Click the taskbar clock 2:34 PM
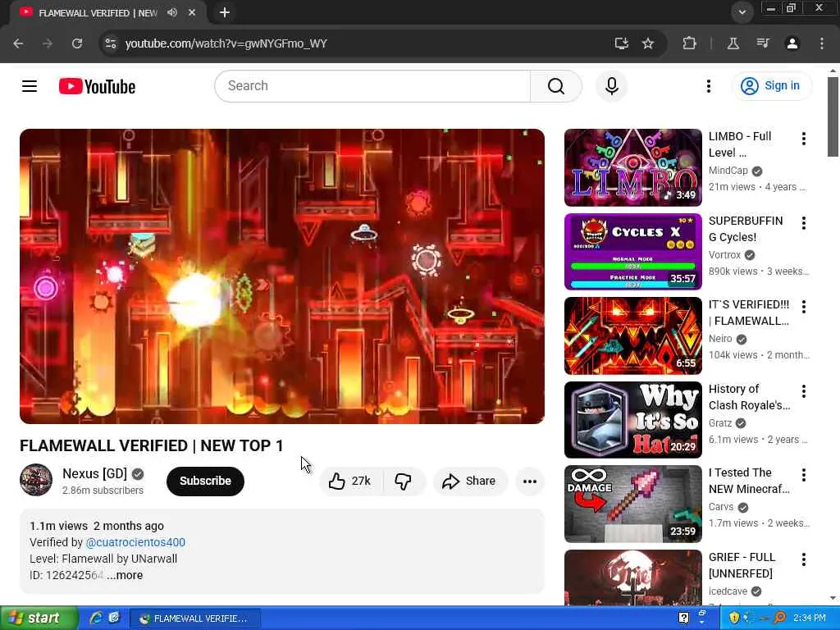Screen dimensions: 840x630 click(810, 618)
